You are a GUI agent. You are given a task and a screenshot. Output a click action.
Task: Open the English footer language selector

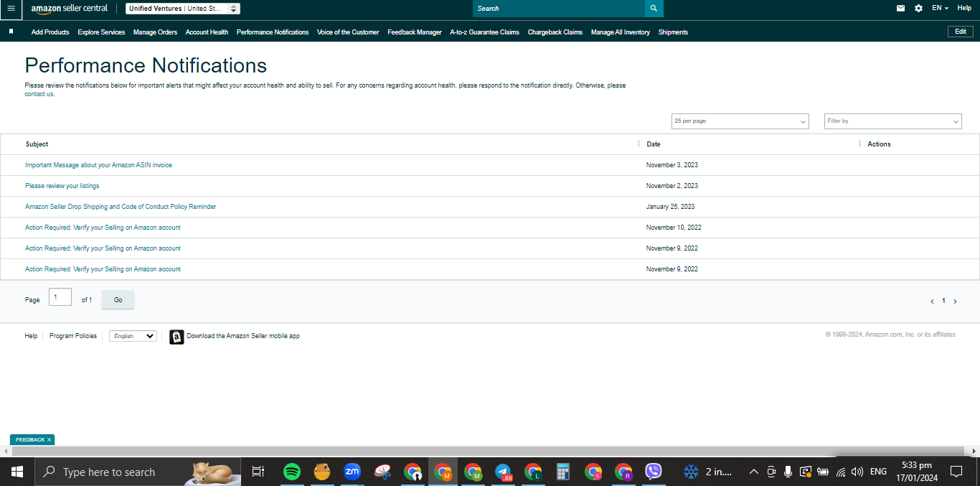coord(133,336)
